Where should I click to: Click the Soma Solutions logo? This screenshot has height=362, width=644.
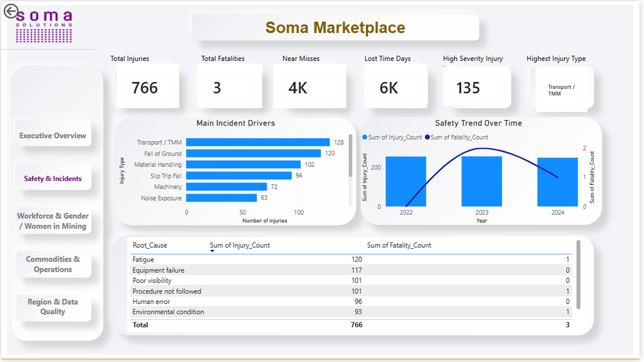point(44,27)
